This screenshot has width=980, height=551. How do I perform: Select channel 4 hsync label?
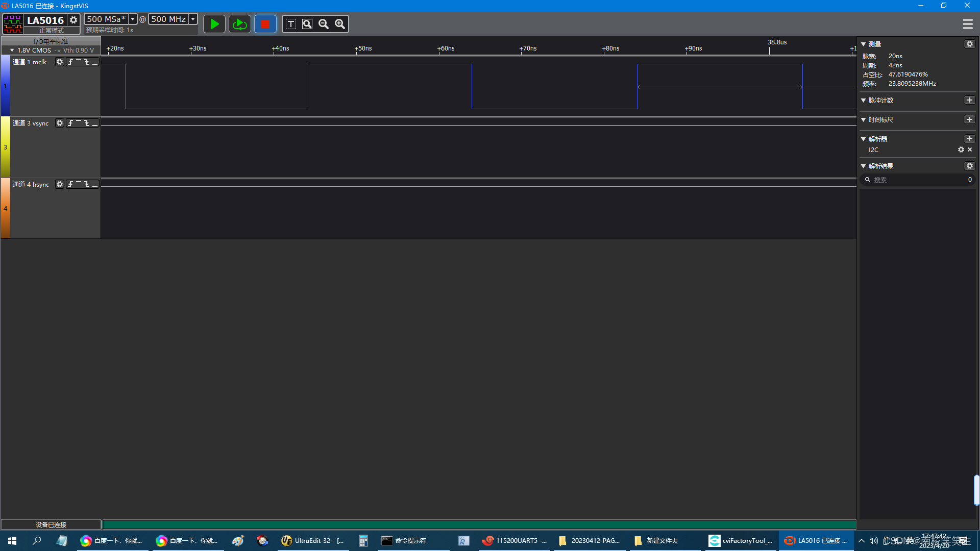(x=31, y=184)
